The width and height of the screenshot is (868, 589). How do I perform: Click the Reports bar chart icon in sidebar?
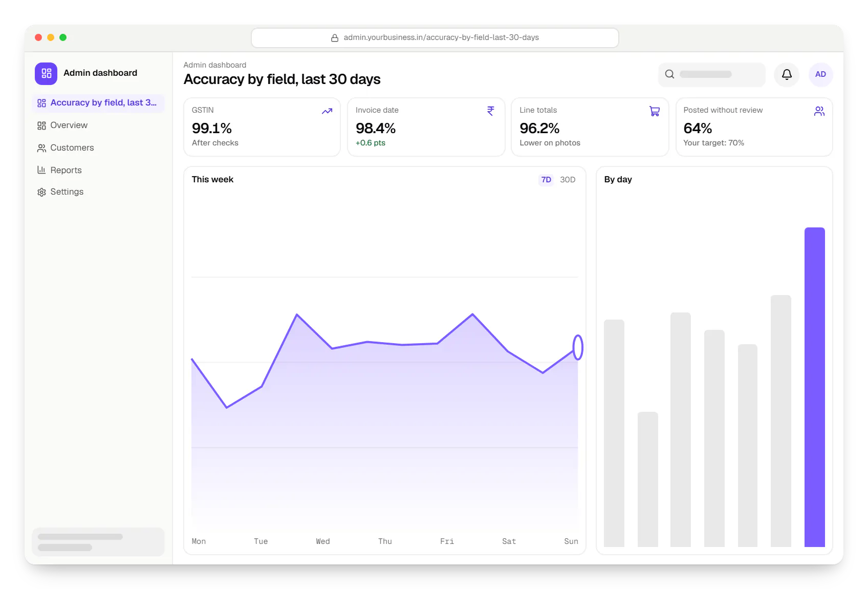point(41,170)
